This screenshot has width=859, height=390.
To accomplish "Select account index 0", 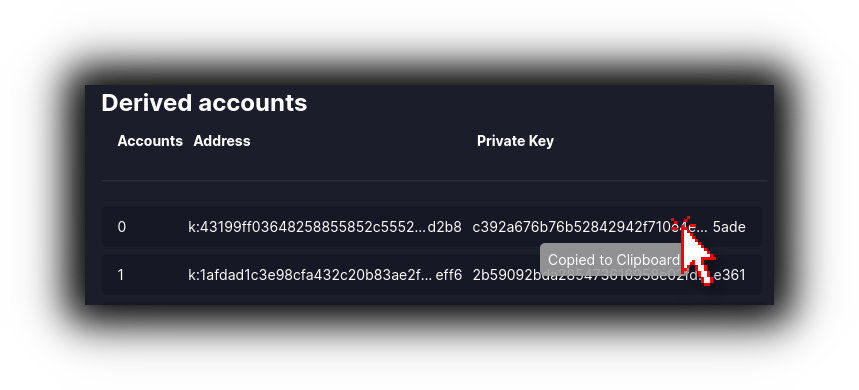I will click(x=122, y=227).
